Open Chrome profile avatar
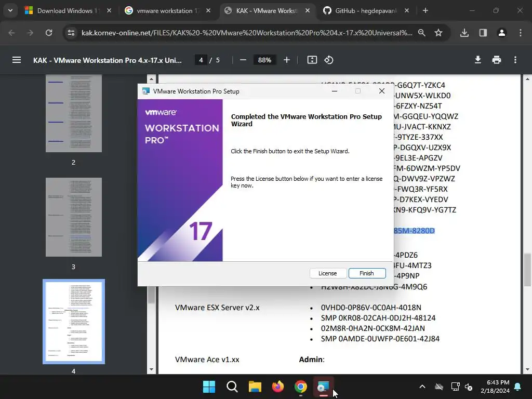The width and height of the screenshot is (532, 399). [x=502, y=33]
